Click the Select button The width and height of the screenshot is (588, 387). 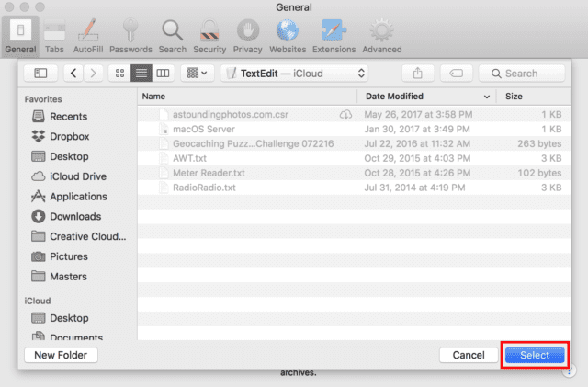click(534, 355)
